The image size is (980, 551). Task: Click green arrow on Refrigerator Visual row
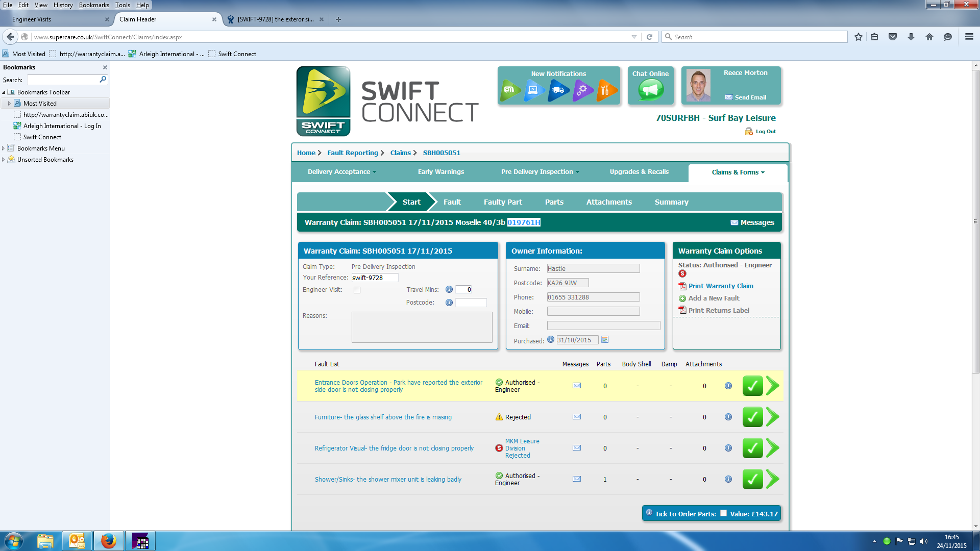773,448
